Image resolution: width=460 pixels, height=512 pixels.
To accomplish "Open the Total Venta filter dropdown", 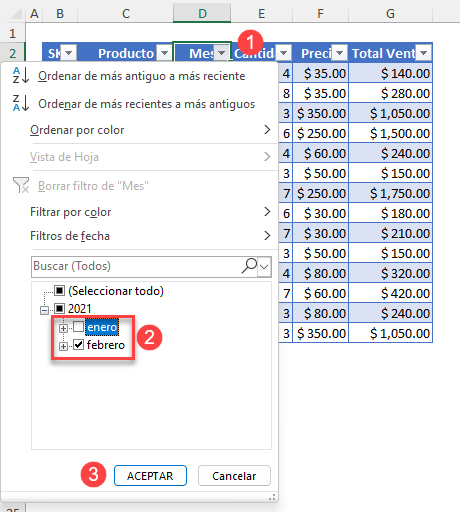I will coord(424,53).
